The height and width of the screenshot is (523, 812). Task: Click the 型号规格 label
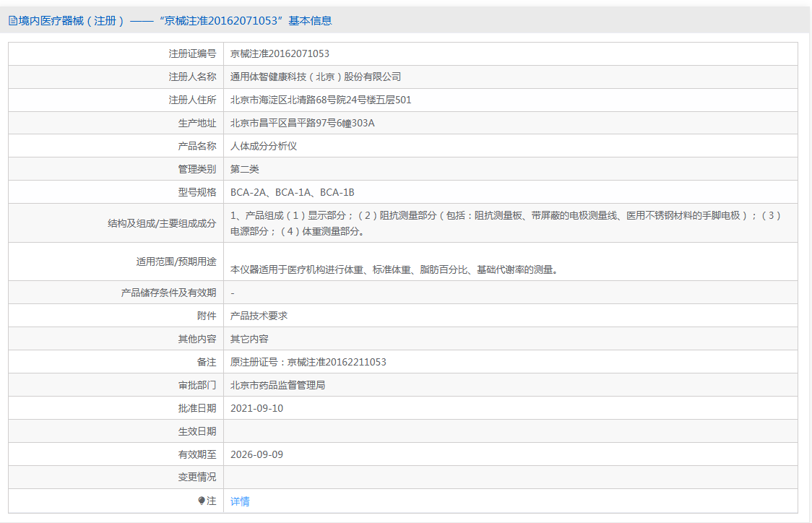196,193
